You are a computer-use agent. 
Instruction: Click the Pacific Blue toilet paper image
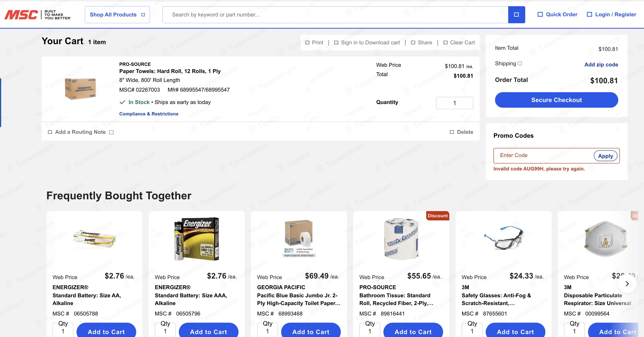click(x=299, y=238)
